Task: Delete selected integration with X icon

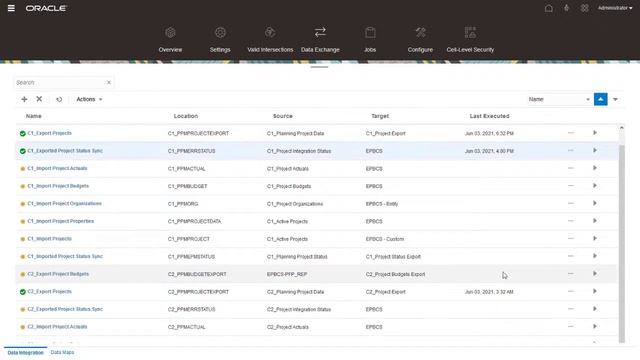Action: point(39,99)
